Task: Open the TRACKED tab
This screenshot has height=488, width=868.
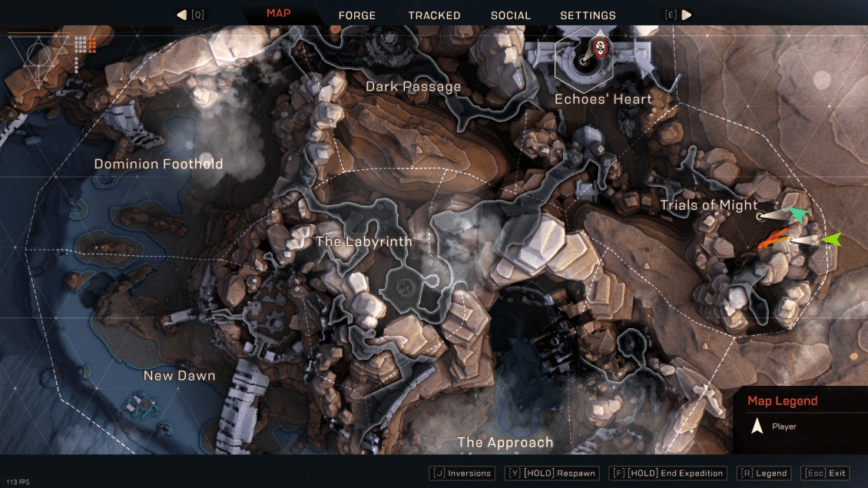Action: (x=434, y=15)
